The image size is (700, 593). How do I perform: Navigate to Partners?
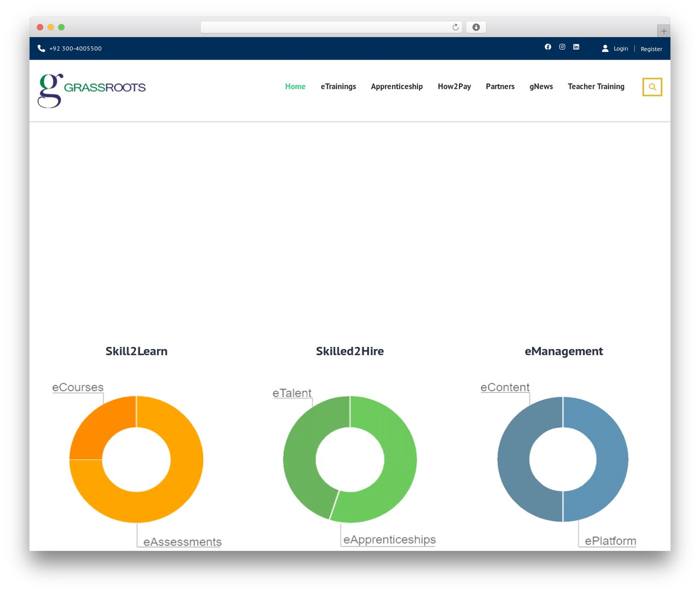point(500,86)
